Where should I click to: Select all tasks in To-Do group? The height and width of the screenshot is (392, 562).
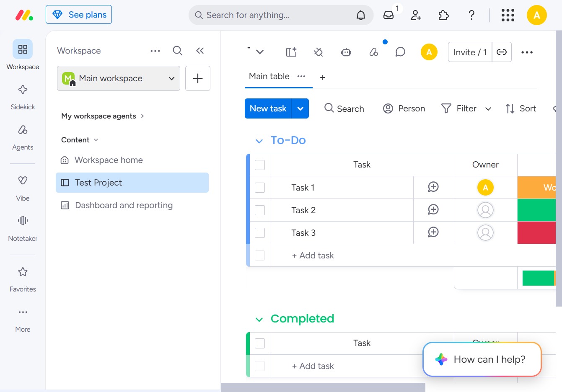260,165
